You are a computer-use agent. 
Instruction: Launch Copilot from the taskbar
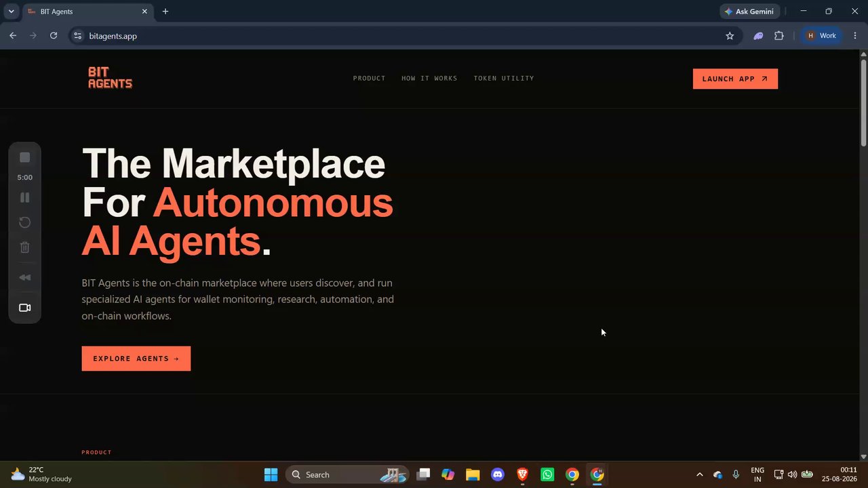pyautogui.click(x=448, y=474)
